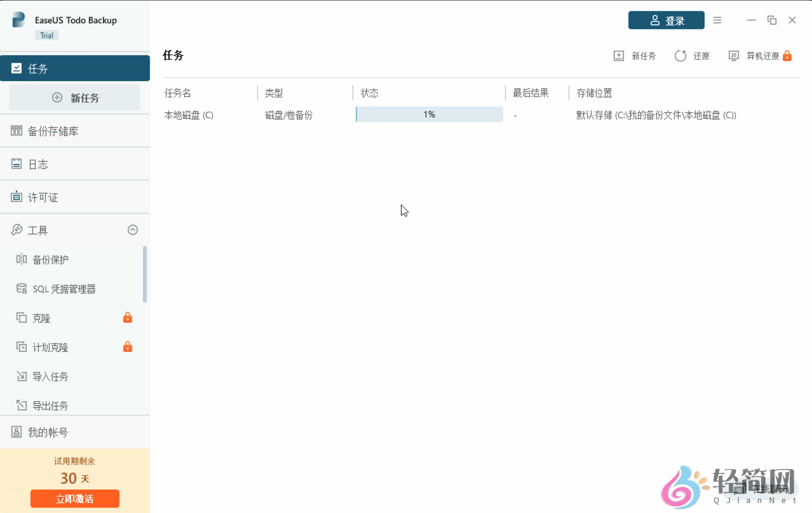Click the tools list scrollbar
The width and height of the screenshot is (812, 513).
tap(145, 274)
